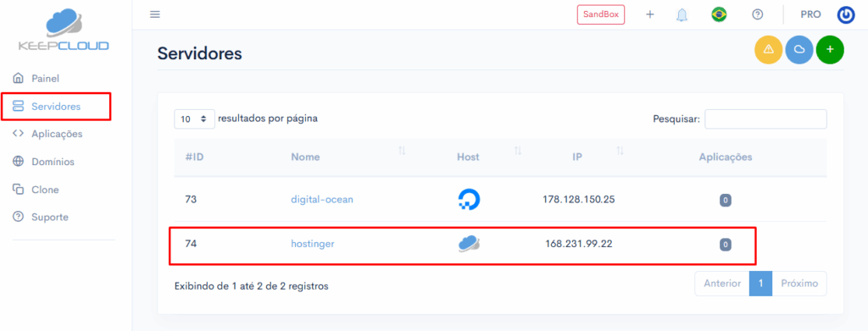This screenshot has width=868, height=331.
Task: Click the Brazil flag language selector
Action: click(719, 14)
